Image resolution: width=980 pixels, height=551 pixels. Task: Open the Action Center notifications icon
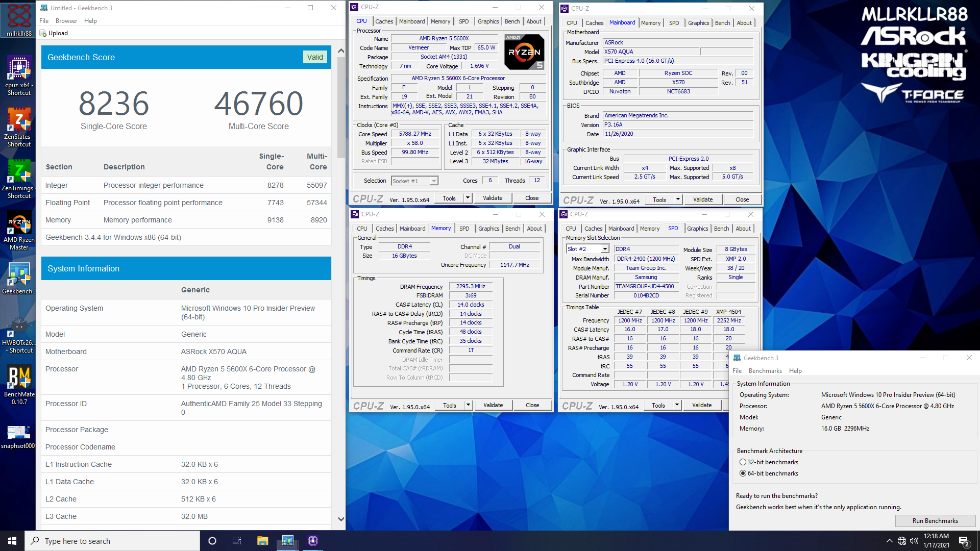pos(964,541)
